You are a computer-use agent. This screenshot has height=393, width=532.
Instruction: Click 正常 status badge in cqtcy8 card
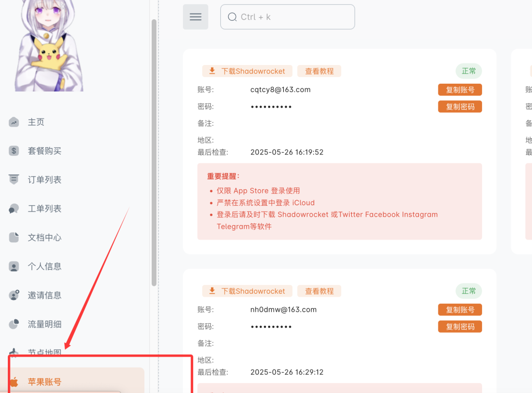(x=469, y=71)
